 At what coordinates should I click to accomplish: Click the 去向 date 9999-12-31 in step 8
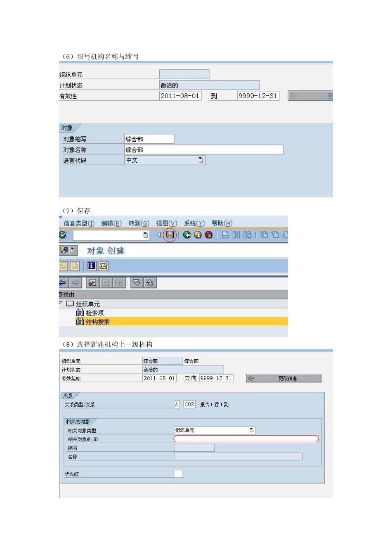tap(216, 378)
